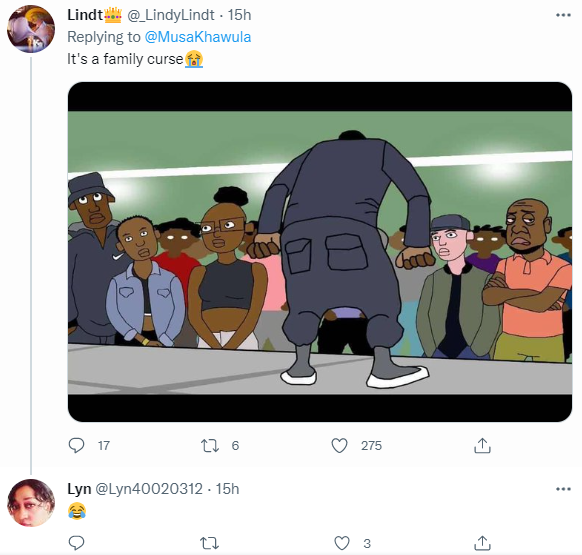Retweet Lyn's laughing emoji tweet
Screen dimensions: 582x555
(210, 543)
